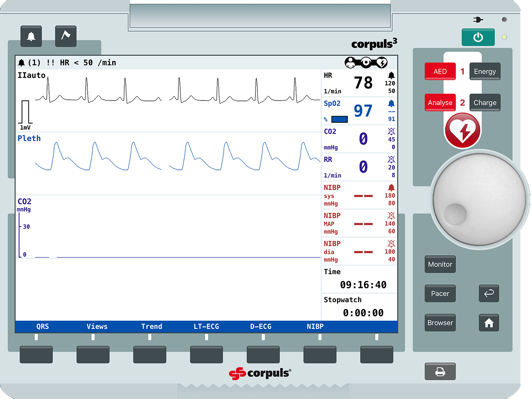This screenshot has width=532, height=399.
Task: Open the Browser function
Action: (440, 323)
